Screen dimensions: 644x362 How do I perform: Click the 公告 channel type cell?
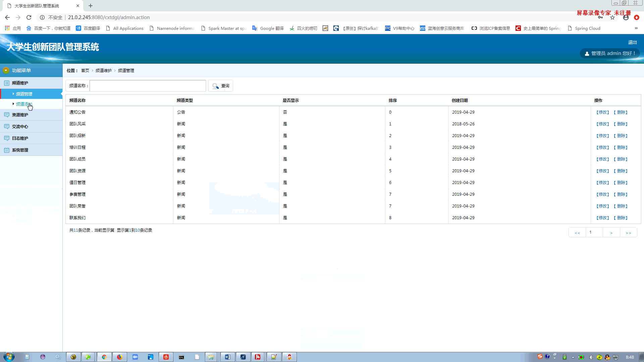[181, 112]
